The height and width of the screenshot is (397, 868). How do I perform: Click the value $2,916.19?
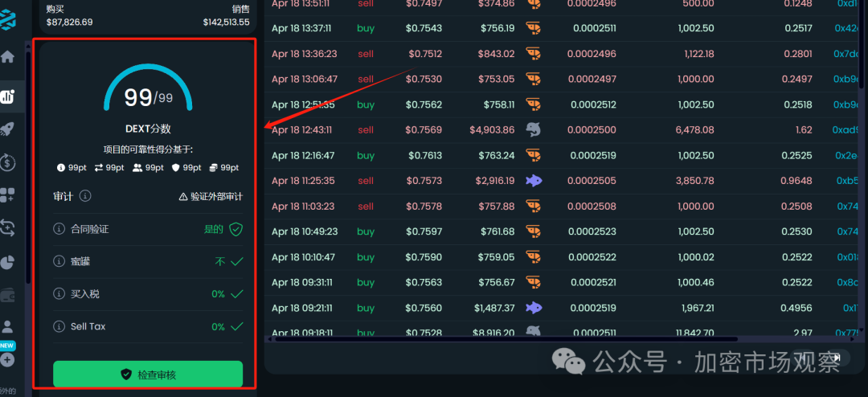(x=495, y=181)
